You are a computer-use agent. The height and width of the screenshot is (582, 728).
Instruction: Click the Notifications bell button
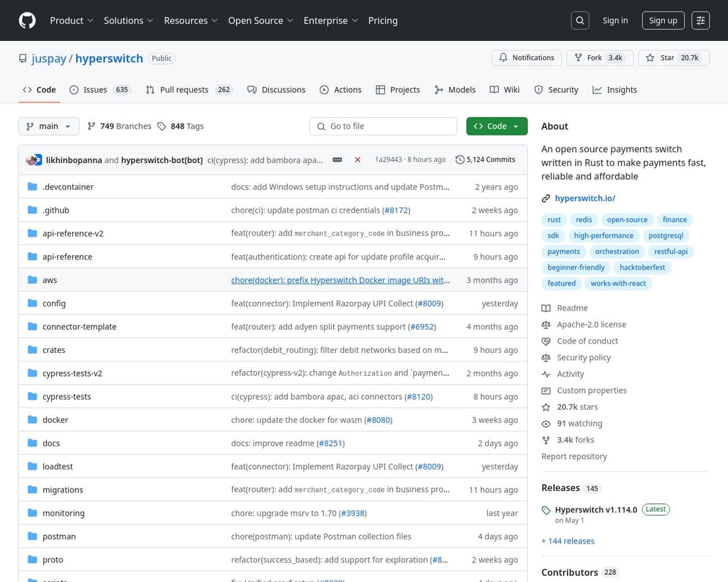[526, 57]
